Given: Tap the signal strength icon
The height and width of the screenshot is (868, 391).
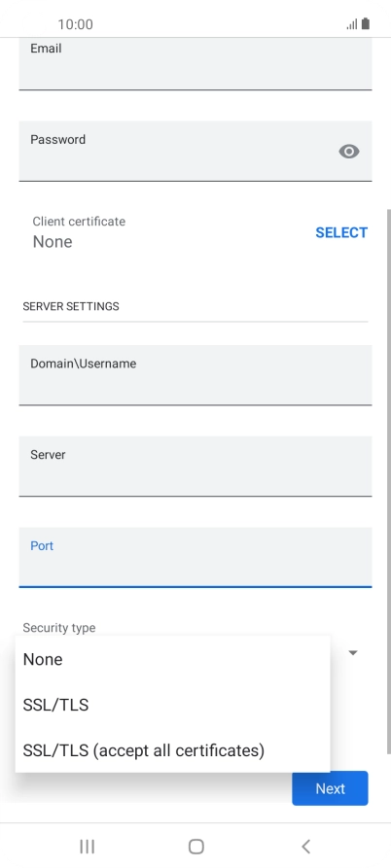Looking at the screenshot, I should click(x=352, y=24).
